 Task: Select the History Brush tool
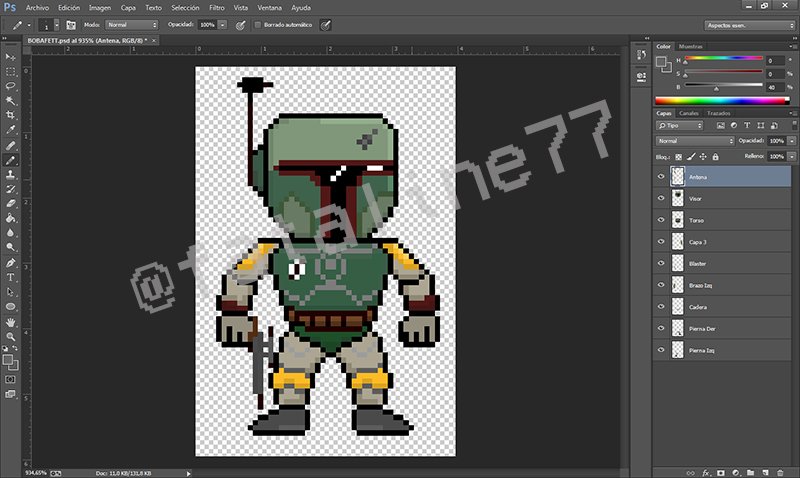click(10, 189)
